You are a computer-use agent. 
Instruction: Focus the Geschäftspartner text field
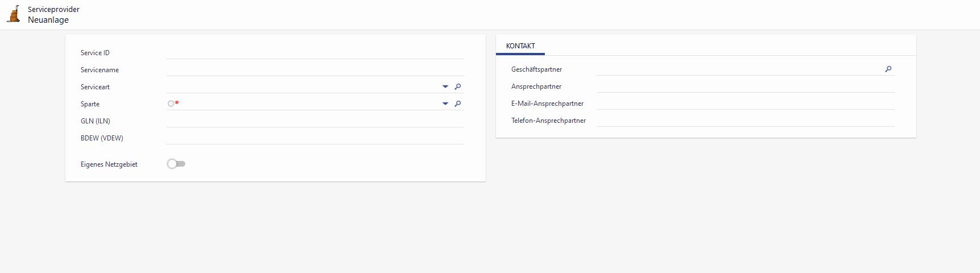[739, 69]
